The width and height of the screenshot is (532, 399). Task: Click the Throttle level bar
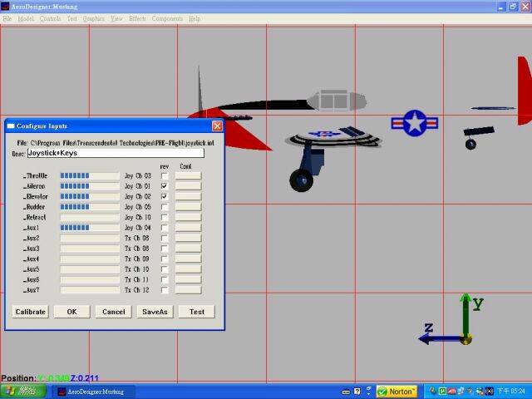click(x=89, y=176)
